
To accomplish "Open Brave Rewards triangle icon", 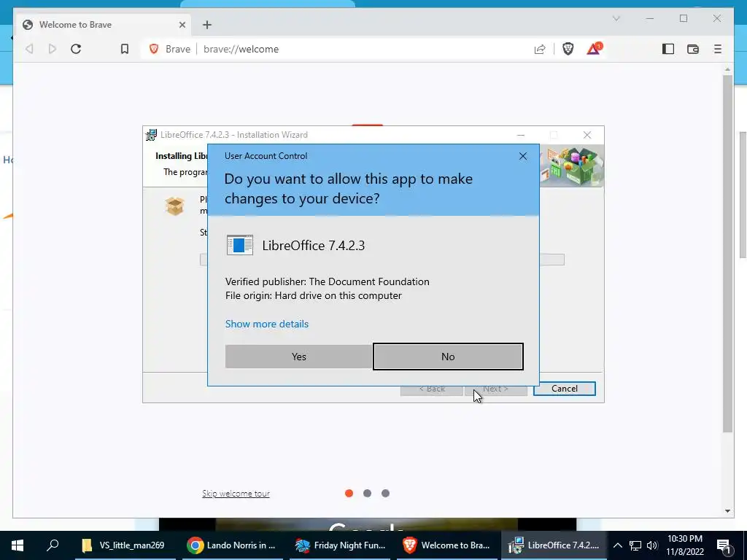I will pos(594,49).
